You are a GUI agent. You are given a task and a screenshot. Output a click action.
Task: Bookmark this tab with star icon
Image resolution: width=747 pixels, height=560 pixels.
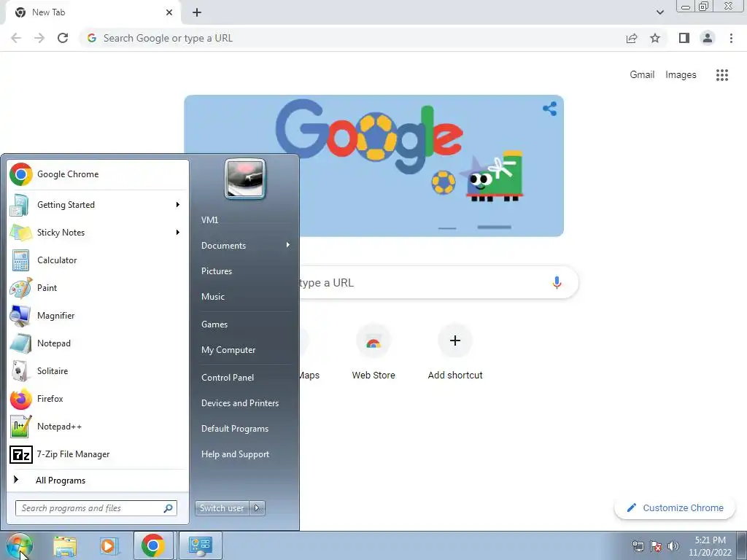[655, 38]
